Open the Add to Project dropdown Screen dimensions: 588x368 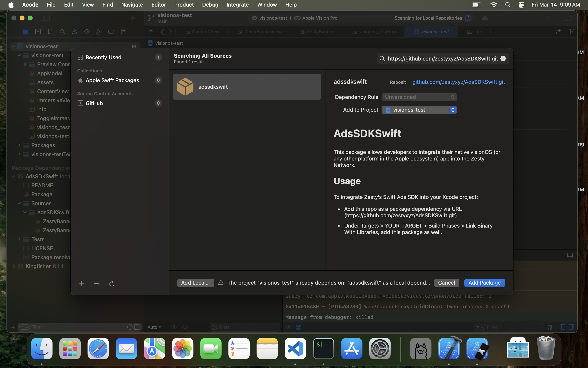point(419,110)
